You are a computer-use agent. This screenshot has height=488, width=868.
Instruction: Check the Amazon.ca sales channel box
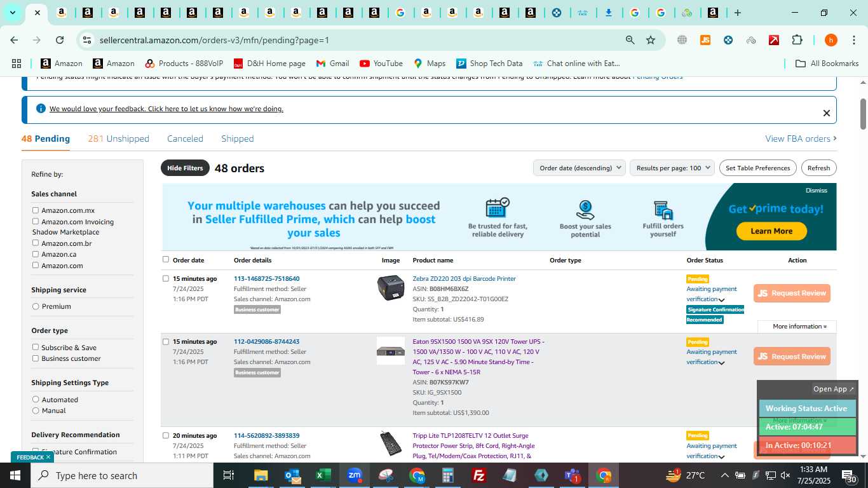pos(36,254)
